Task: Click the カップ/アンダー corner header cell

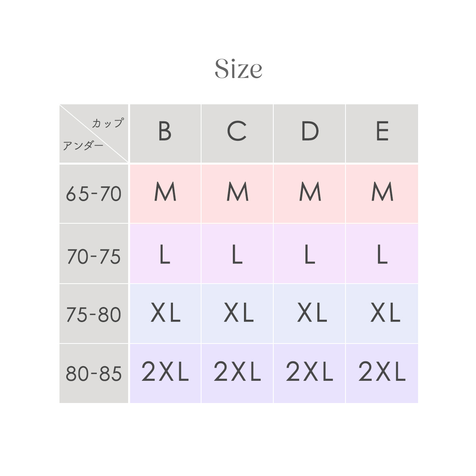Action: 94,133
